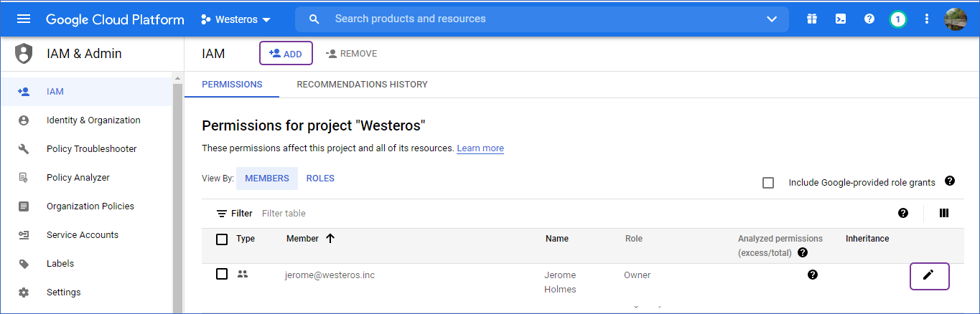
Task: Expand the search bar dropdown chevron
Action: point(772,19)
